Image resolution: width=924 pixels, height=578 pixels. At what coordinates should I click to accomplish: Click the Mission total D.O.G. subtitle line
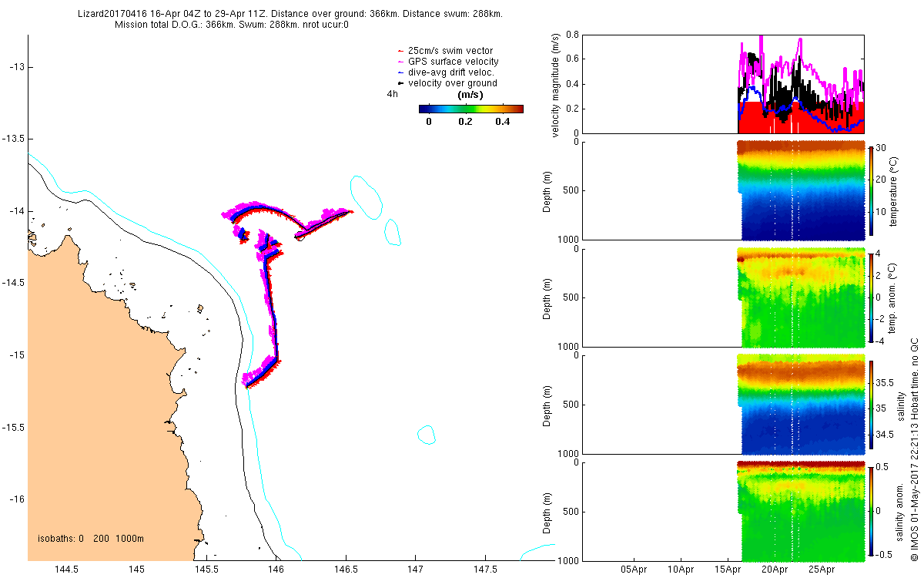(232, 25)
